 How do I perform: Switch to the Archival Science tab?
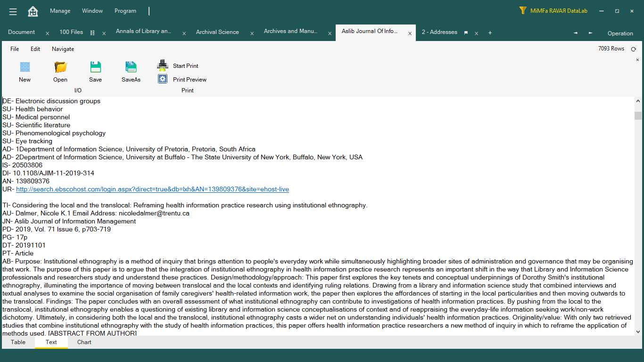click(217, 32)
